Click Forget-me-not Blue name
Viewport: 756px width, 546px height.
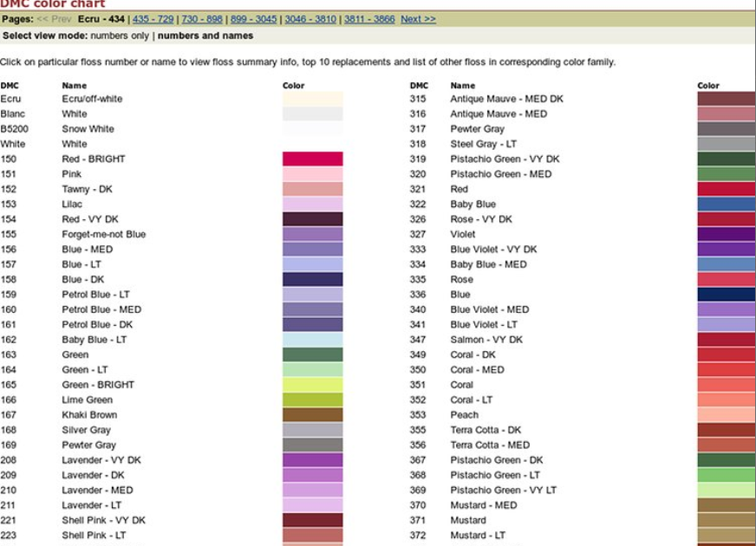point(104,234)
